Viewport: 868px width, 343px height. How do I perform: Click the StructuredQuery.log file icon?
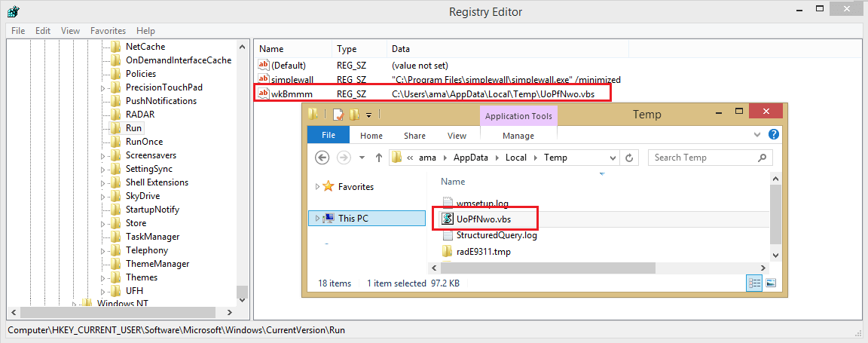448,235
